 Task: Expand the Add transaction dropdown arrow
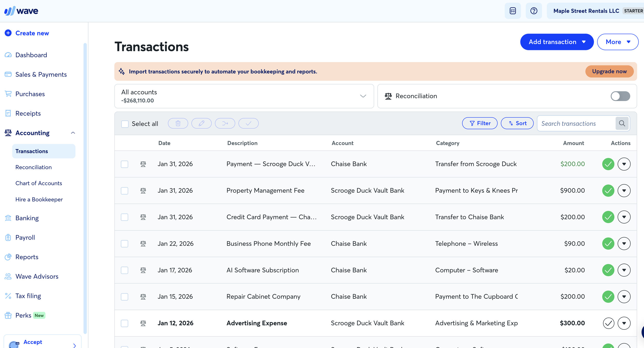point(584,42)
